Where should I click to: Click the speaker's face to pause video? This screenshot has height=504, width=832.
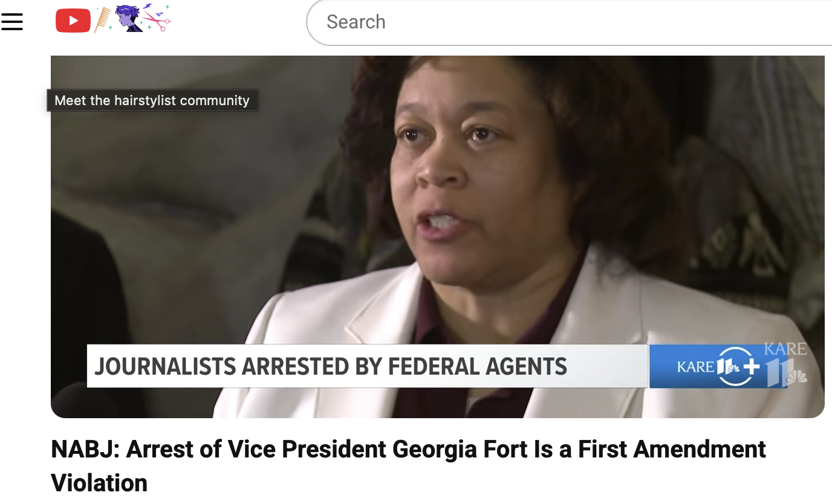[x=460, y=181]
